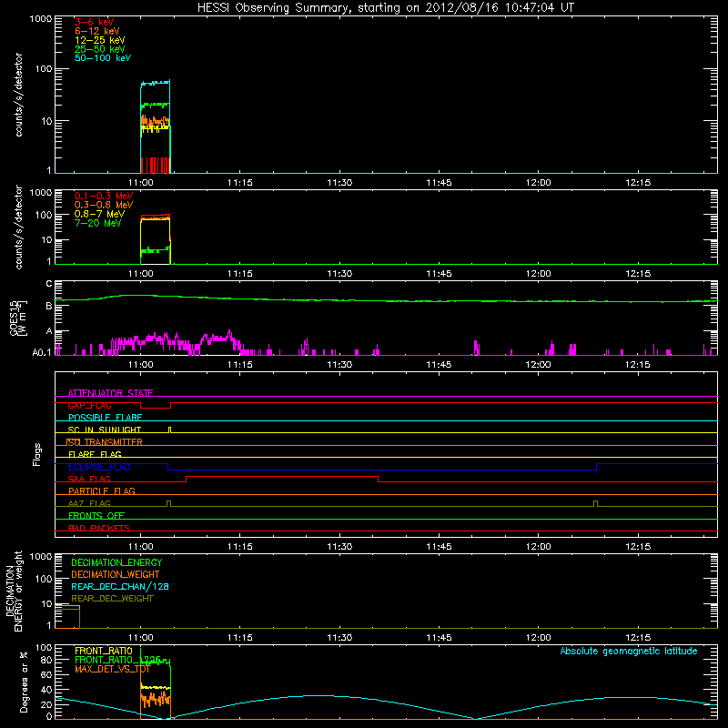This screenshot has height=728, width=728.
Task: Click the FLARE_FLAG label
Action: [95, 454]
